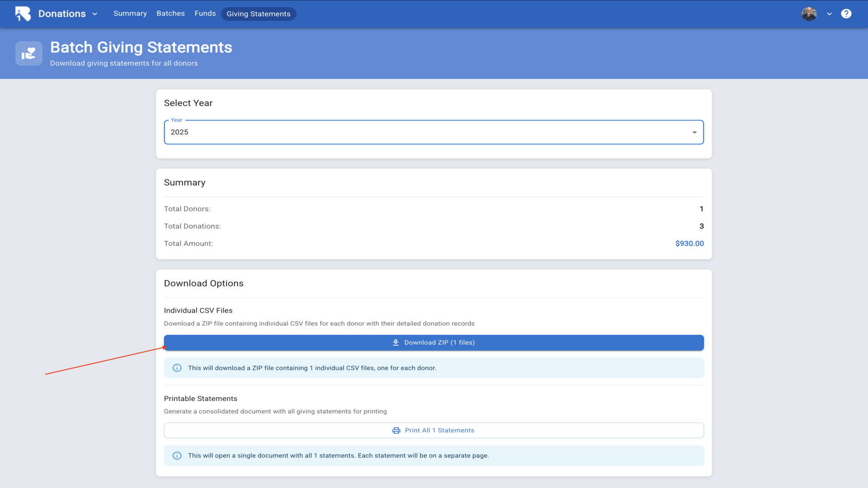Click the download arrow icon on ZIP button
Viewport: 868px width, 488px height.
pyautogui.click(x=396, y=343)
